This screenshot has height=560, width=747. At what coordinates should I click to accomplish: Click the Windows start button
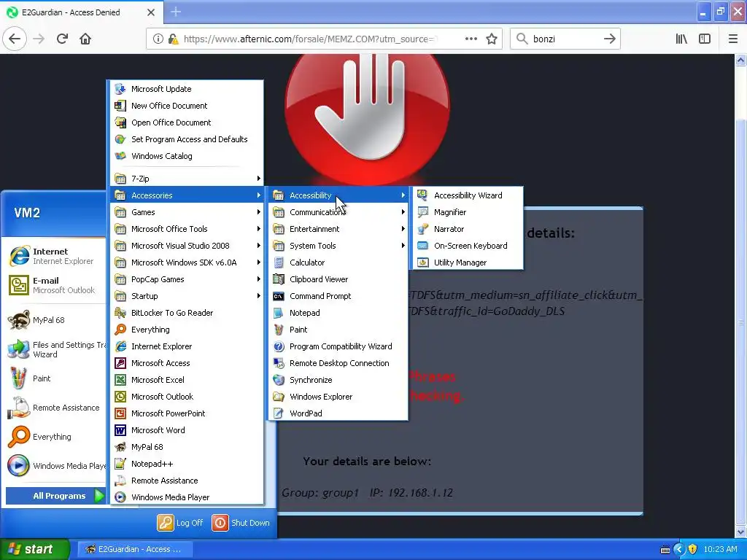pos(34,549)
